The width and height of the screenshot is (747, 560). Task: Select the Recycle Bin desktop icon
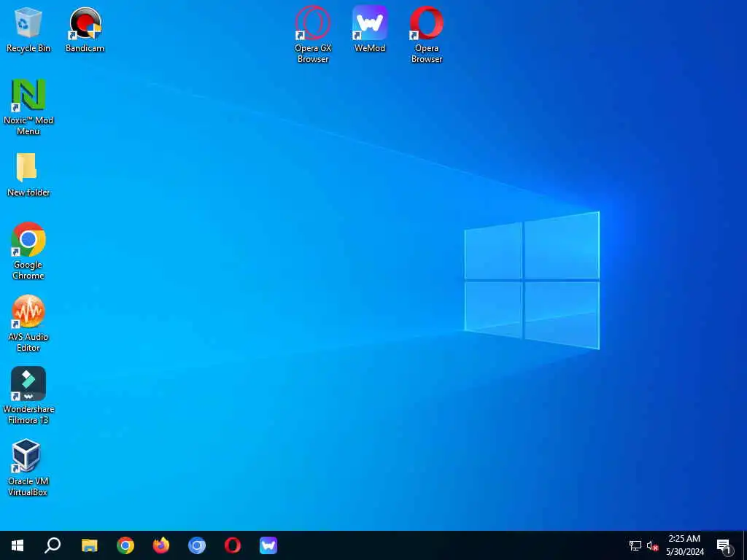(28, 29)
